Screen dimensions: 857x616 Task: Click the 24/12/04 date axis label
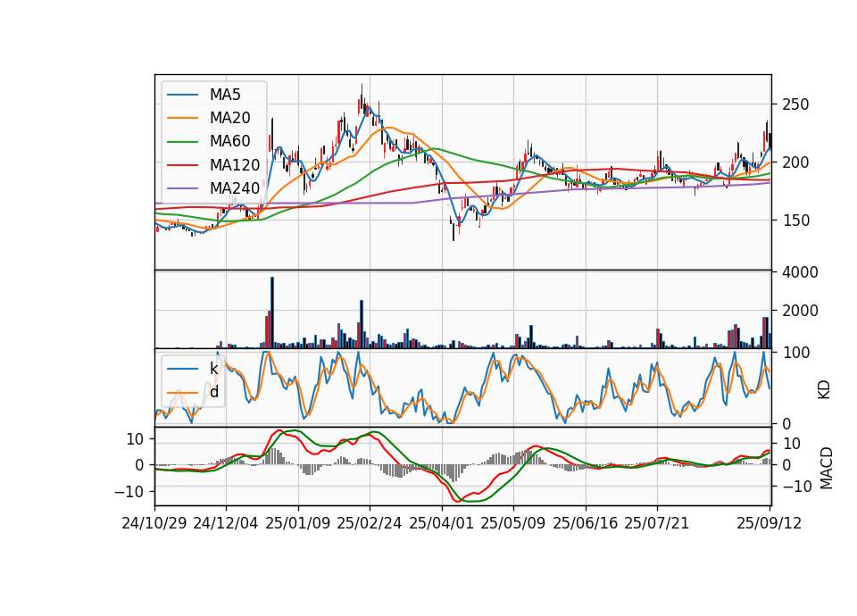point(226,523)
